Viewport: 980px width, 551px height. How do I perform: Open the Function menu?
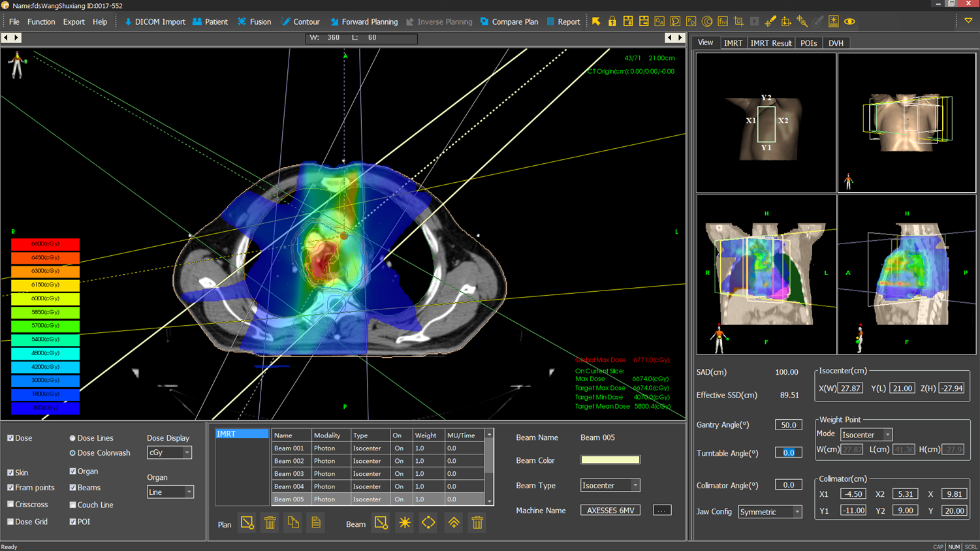[41, 22]
